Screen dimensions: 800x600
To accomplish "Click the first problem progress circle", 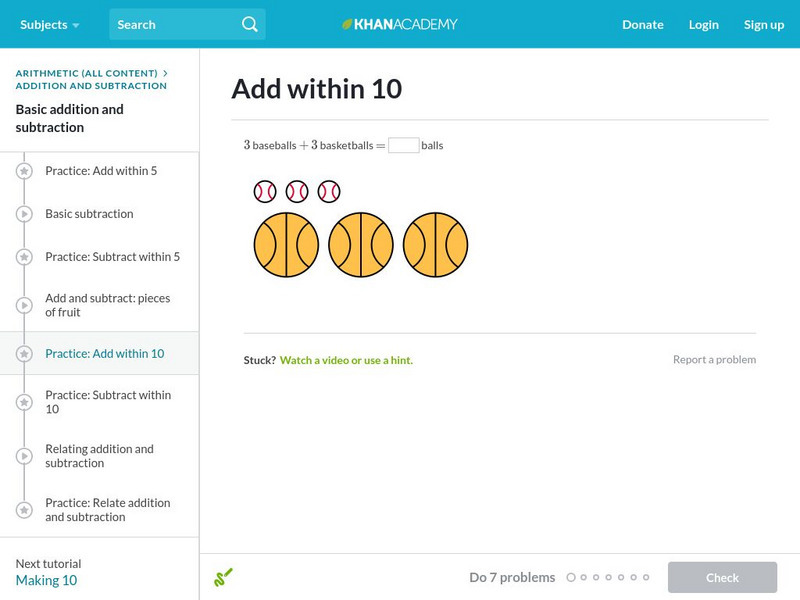I will pyautogui.click(x=571, y=577).
